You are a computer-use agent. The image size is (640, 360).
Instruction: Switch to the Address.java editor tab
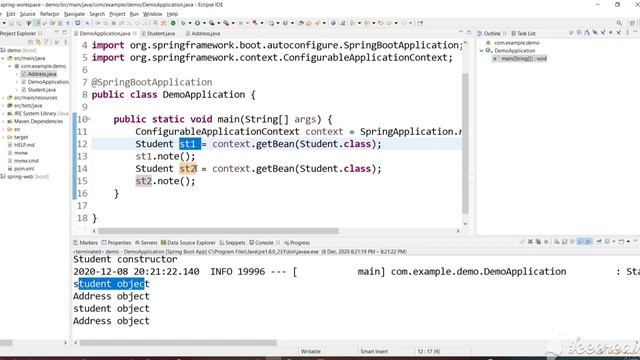click(x=203, y=33)
